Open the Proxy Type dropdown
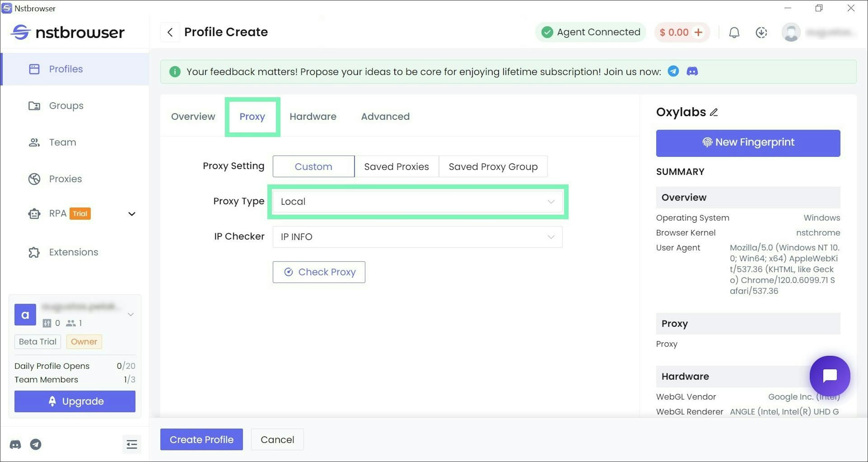 point(417,201)
